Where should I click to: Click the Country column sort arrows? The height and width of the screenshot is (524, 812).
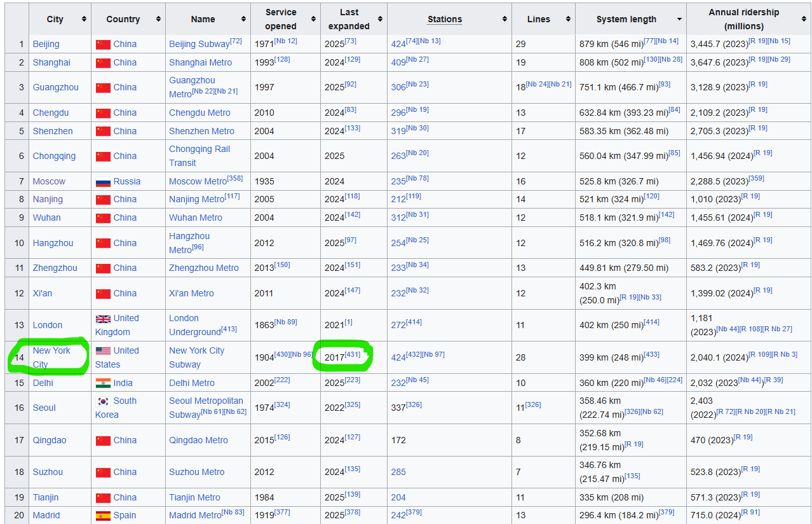[x=158, y=19]
